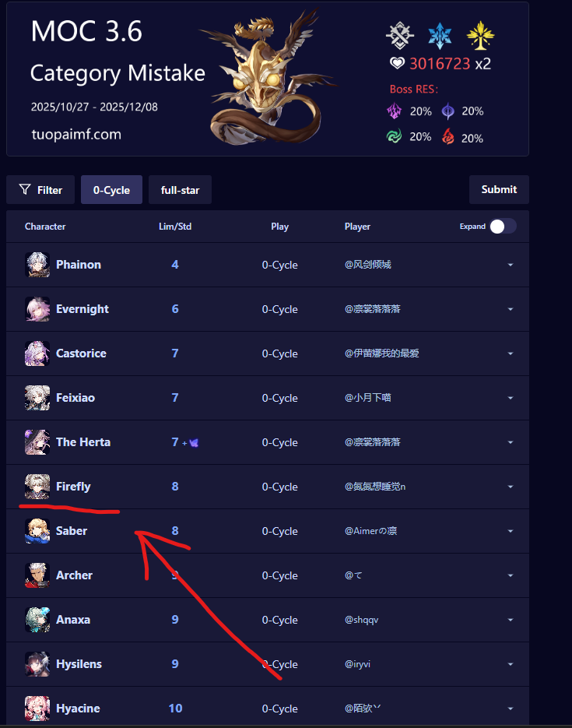Click the Evernight character avatar
Image resolution: width=572 pixels, height=728 pixels.
click(37, 309)
